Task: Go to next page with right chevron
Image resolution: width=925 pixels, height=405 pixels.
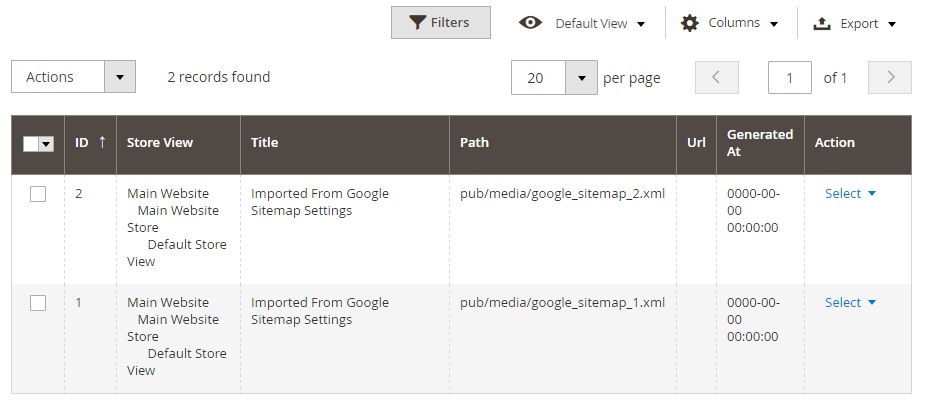Action: click(890, 78)
